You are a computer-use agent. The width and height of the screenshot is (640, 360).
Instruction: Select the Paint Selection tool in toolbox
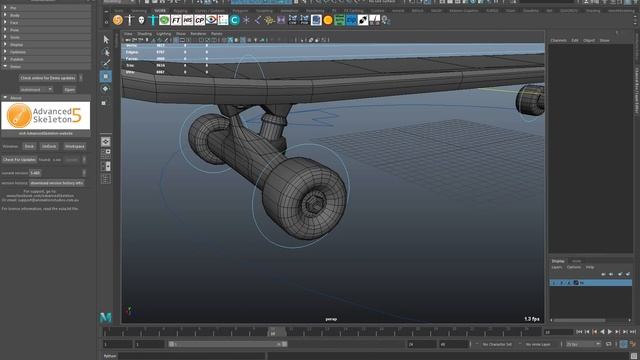pos(106,64)
